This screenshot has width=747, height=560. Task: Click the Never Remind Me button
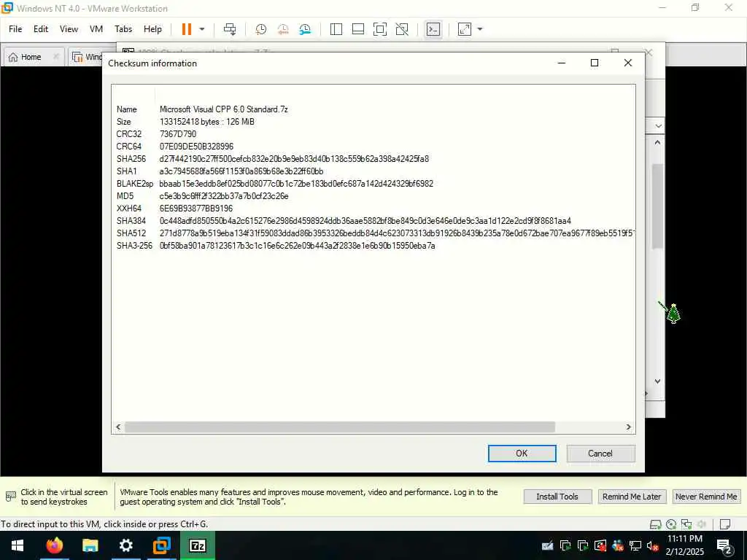pos(706,496)
